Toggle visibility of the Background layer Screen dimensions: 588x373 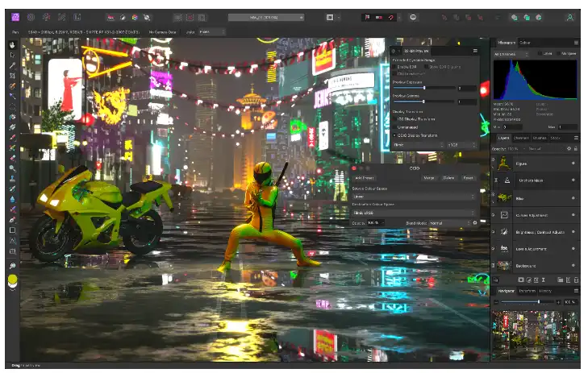(x=573, y=266)
